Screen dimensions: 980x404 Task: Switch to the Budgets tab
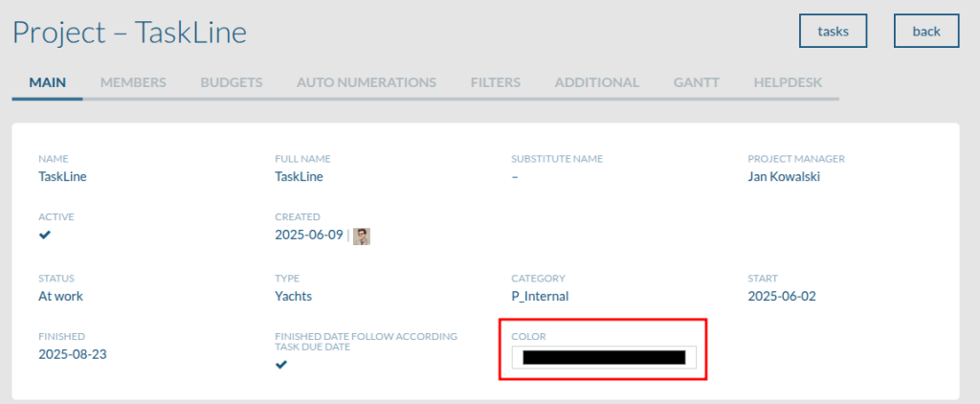point(232,82)
